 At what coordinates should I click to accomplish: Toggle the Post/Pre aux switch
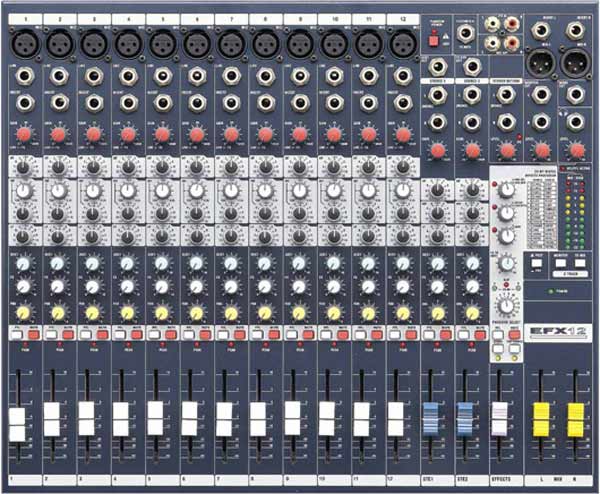point(535,263)
